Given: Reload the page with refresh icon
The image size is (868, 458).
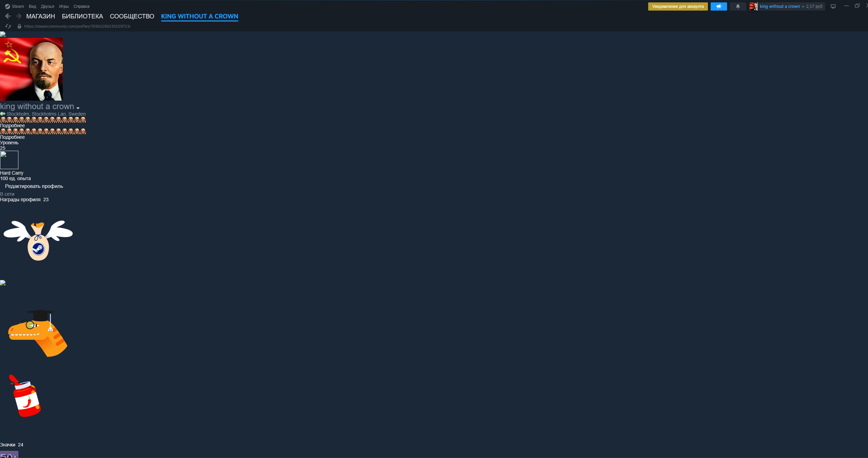Looking at the screenshot, I should (8, 26).
